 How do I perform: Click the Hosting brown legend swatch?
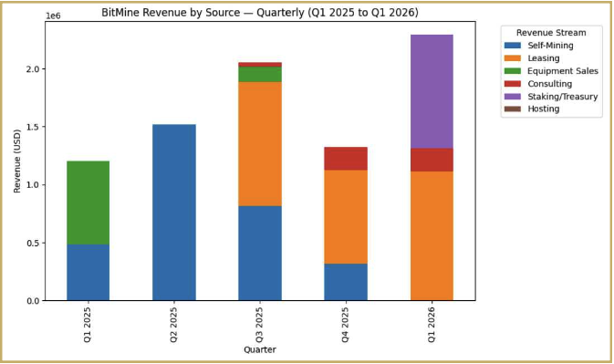pyautogui.click(x=513, y=109)
